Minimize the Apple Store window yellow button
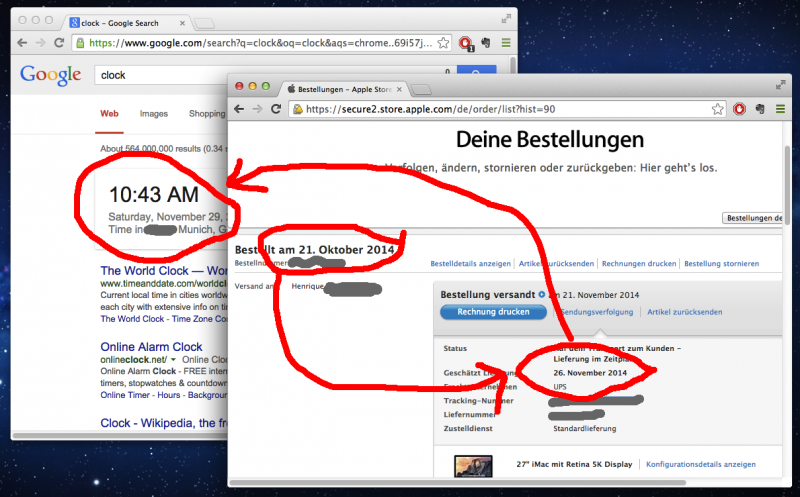The image size is (800, 497). coord(252,86)
